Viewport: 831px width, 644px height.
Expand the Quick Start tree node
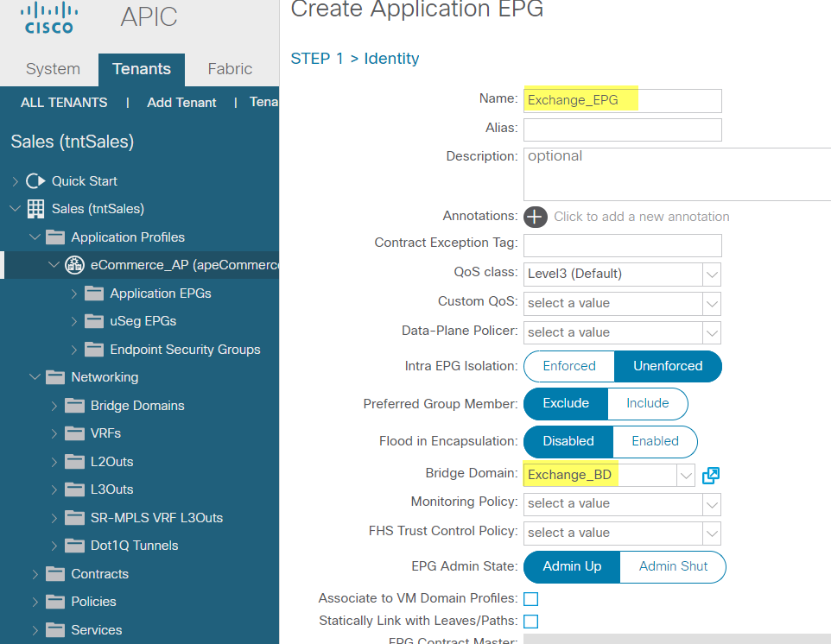[16, 181]
